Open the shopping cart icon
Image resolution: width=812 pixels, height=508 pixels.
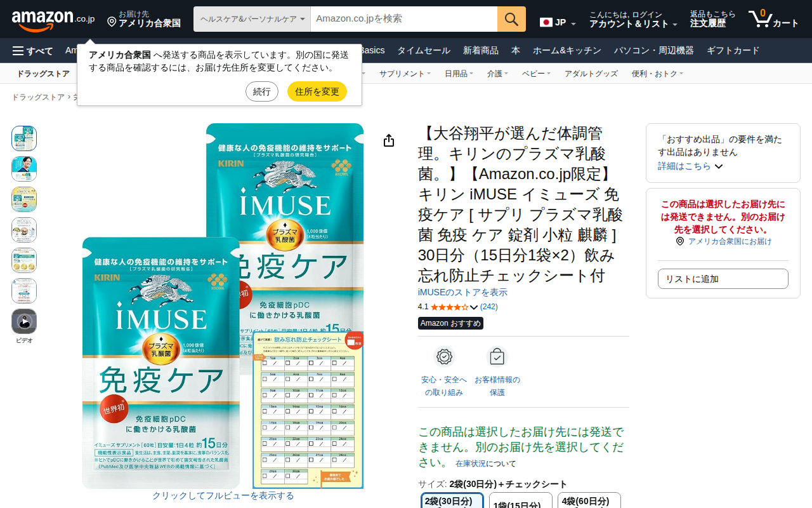pyautogui.click(x=759, y=19)
